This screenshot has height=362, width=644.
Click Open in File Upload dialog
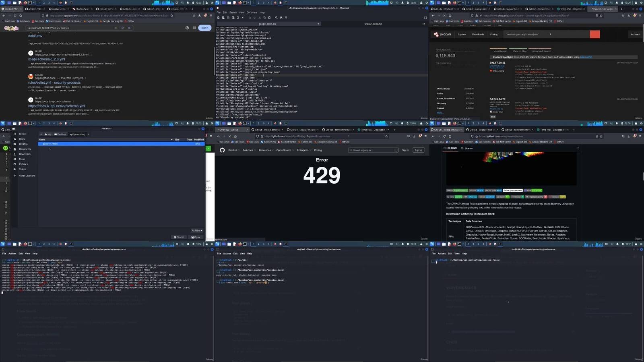[196, 237]
